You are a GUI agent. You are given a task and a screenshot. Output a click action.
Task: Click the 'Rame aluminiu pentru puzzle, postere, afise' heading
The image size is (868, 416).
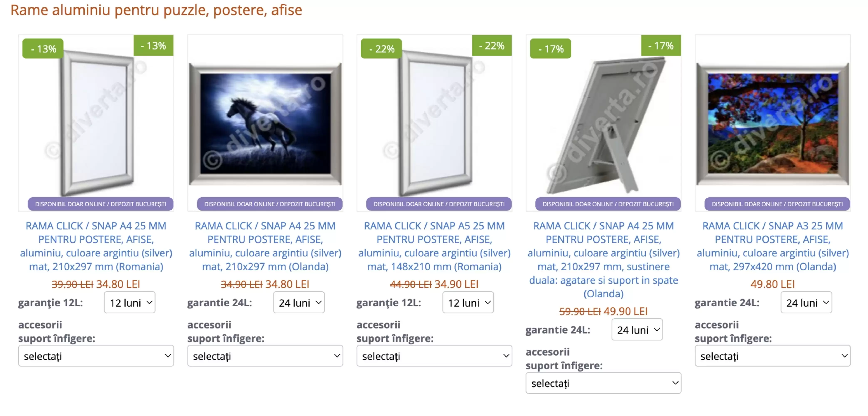coord(156,10)
